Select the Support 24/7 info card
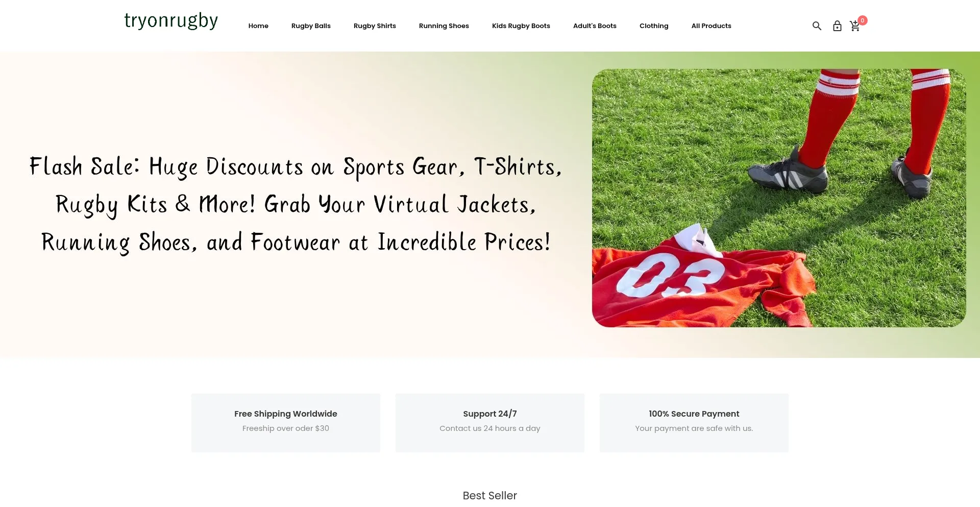This screenshot has height=507, width=980. point(490,423)
